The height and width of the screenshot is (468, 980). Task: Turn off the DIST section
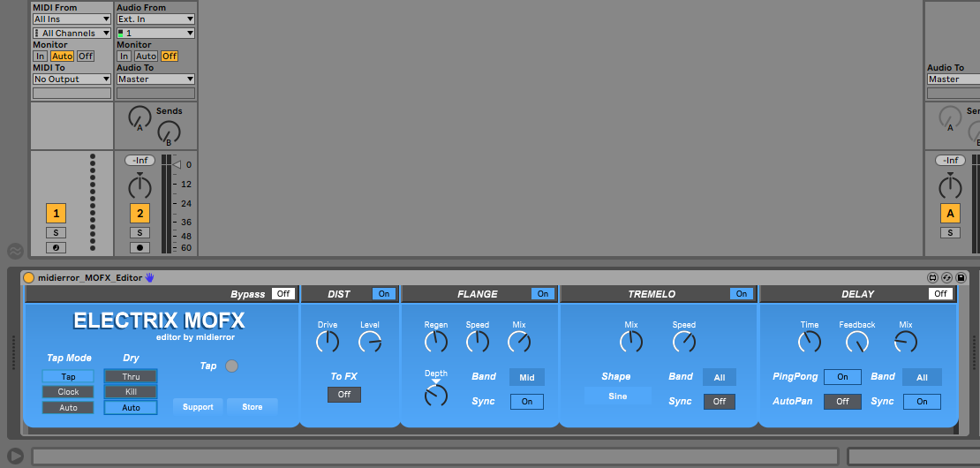tap(384, 294)
